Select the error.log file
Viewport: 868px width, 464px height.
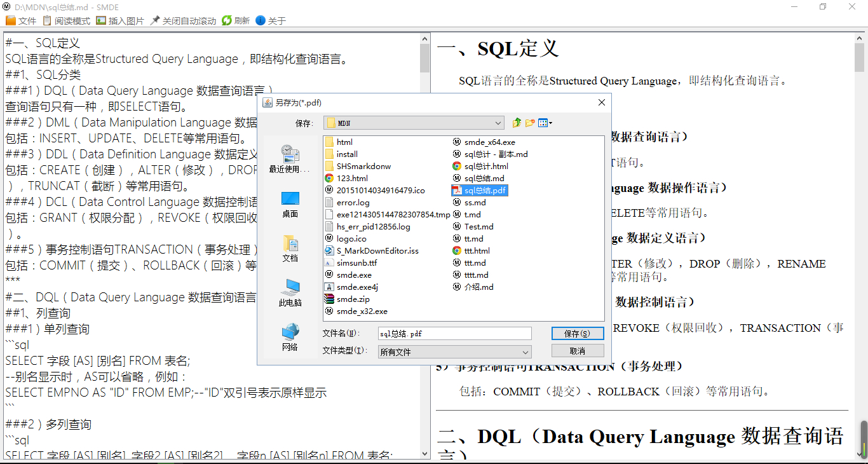(x=347, y=202)
